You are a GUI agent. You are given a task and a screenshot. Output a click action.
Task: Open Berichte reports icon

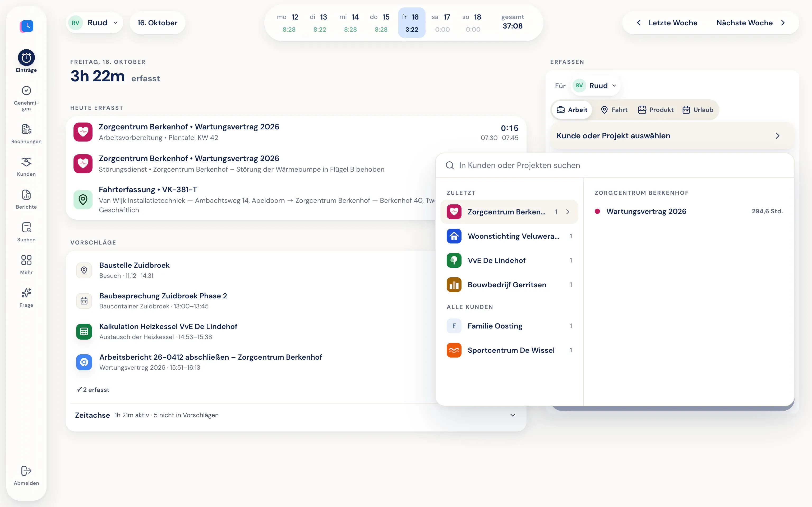pos(26,195)
